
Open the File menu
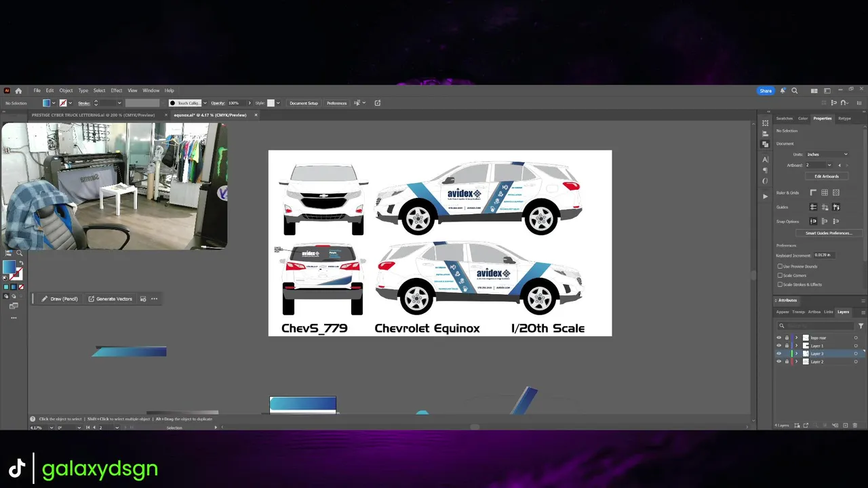[37, 91]
